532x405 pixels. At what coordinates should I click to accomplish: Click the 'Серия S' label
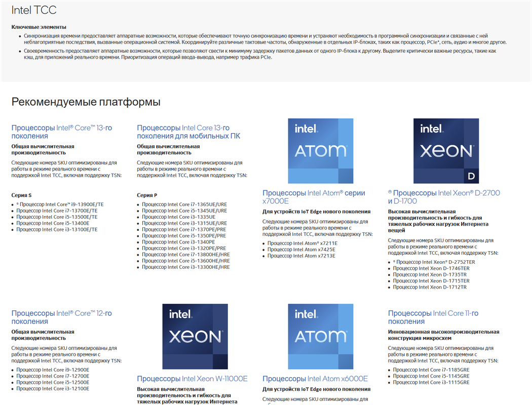[21, 195]
